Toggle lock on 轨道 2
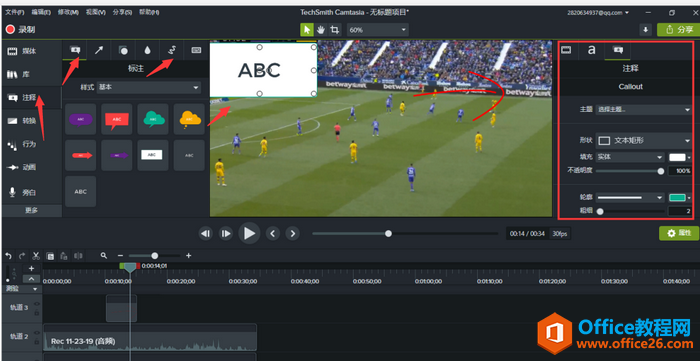 tap(37, 342)
